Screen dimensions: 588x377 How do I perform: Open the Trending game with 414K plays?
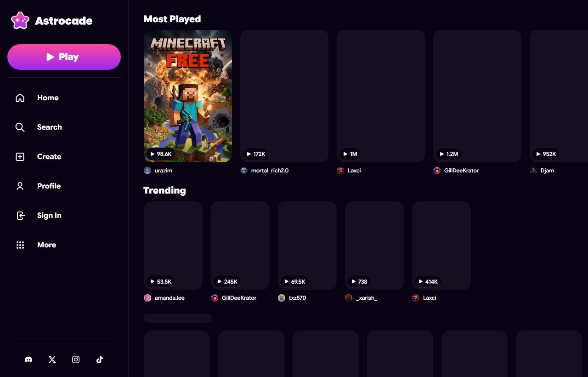click(x=441, y=246)
